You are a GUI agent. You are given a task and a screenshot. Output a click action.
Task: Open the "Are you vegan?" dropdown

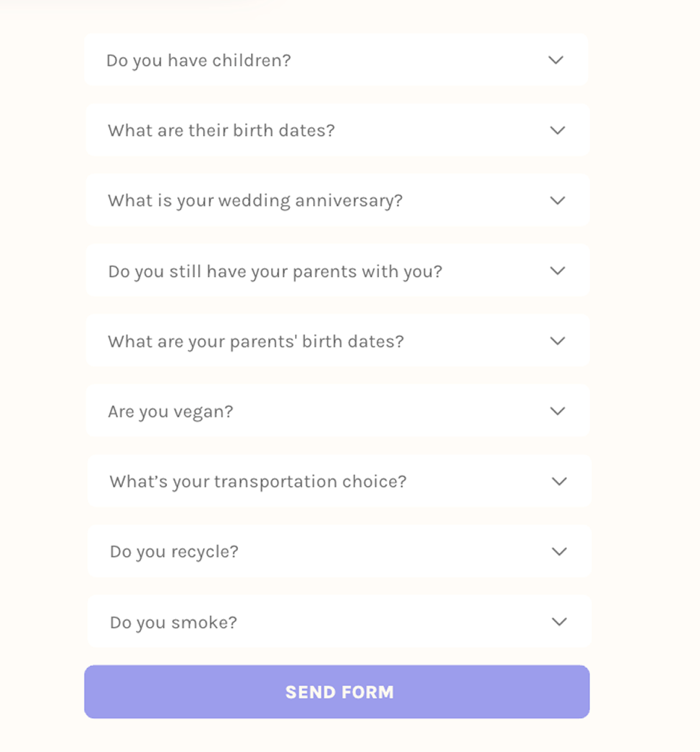point(337,411)
